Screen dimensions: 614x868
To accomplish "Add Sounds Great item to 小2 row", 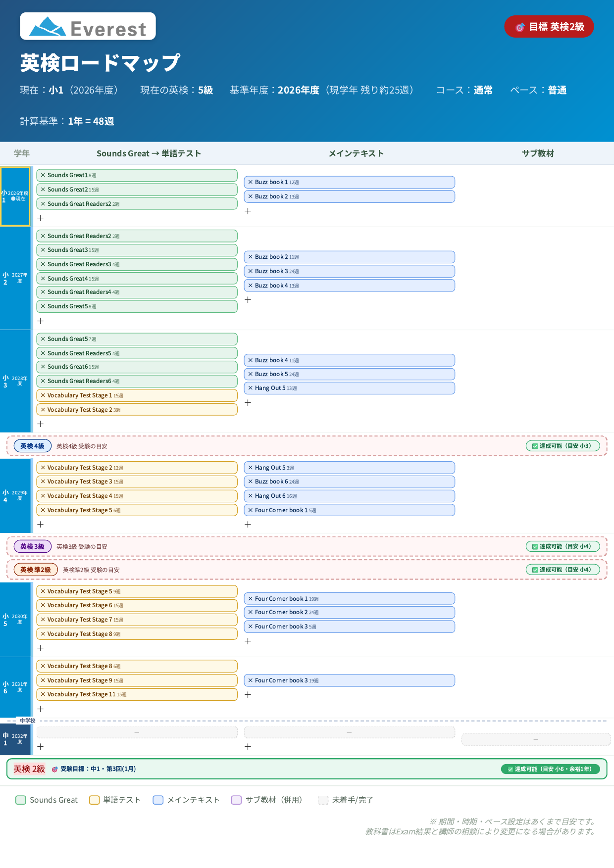I will [x=41, y=321].
